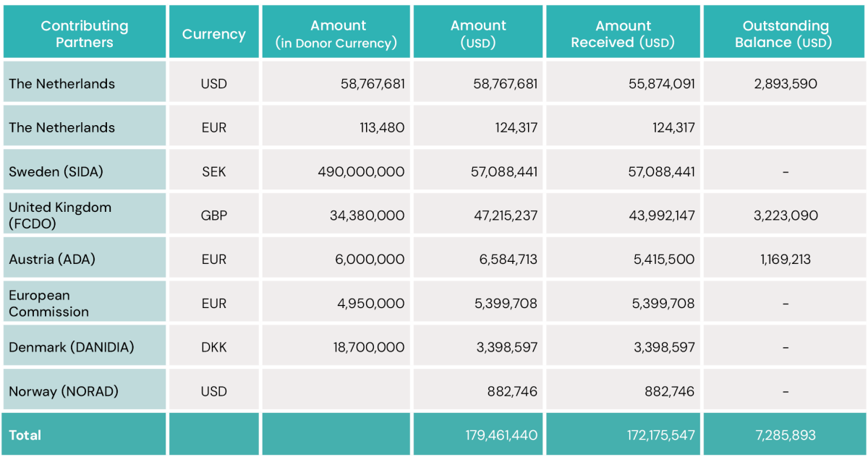
Task: Click the Norway (NORAD) partner cell
Action: pos(64,391)
